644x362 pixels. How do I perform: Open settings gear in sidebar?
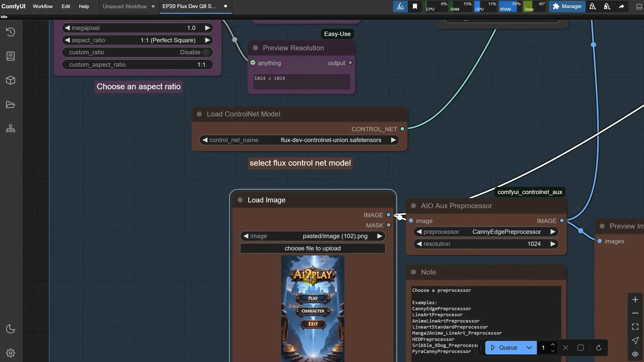pyautogui.click(x=10, y=353)
